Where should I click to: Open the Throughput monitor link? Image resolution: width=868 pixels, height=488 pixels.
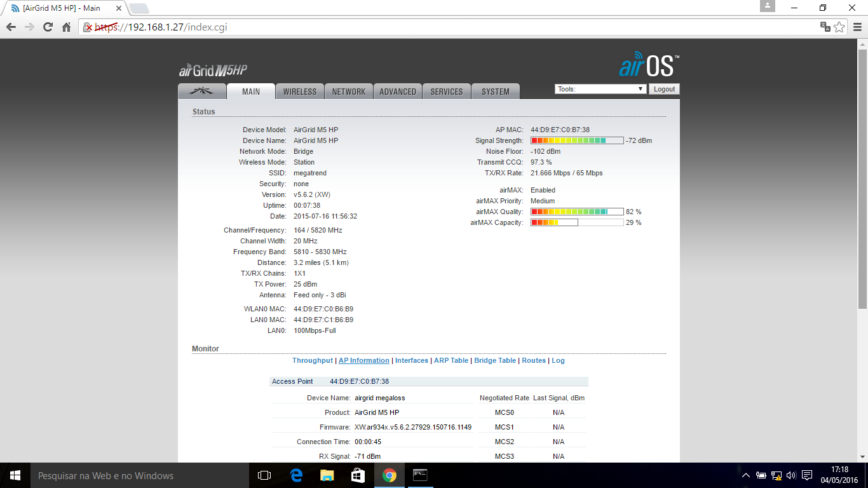pos(313,360)
